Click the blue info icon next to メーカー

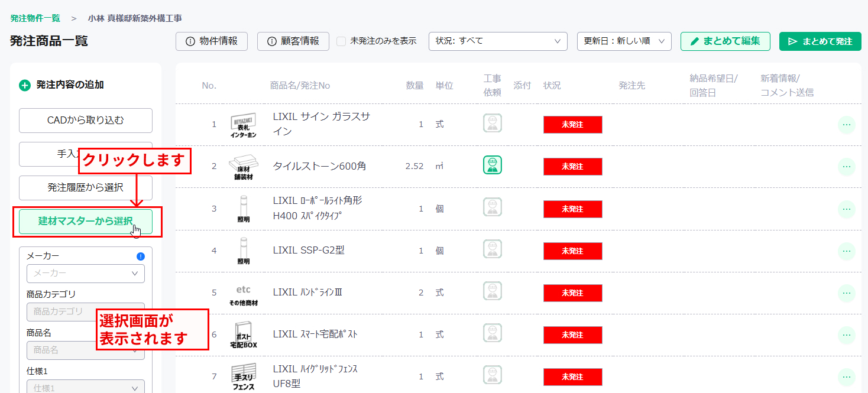pyautogui.click(x=141, y=256)
